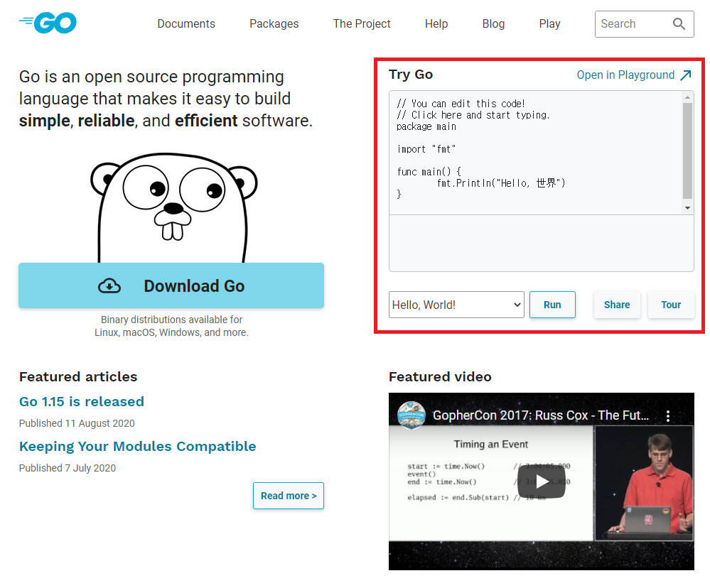Run the Go code
The width and height of the screenshot is (710, 588).
[x=552, y=305]
